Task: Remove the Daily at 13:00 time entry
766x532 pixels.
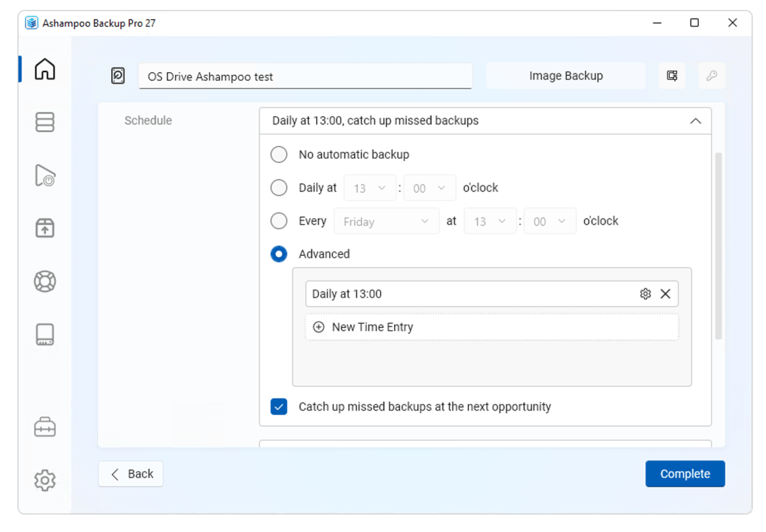Action: coord(665,294)
